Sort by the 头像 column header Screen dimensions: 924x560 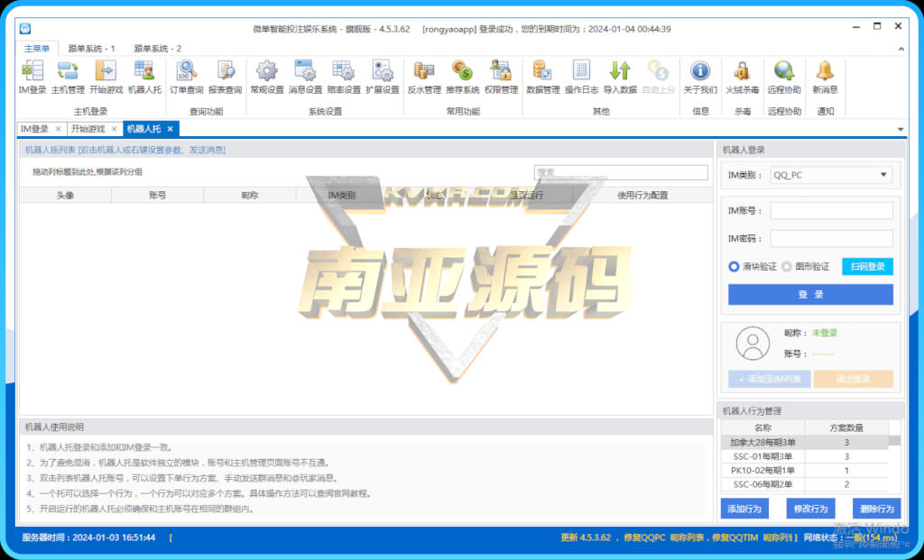coord(65,196)
